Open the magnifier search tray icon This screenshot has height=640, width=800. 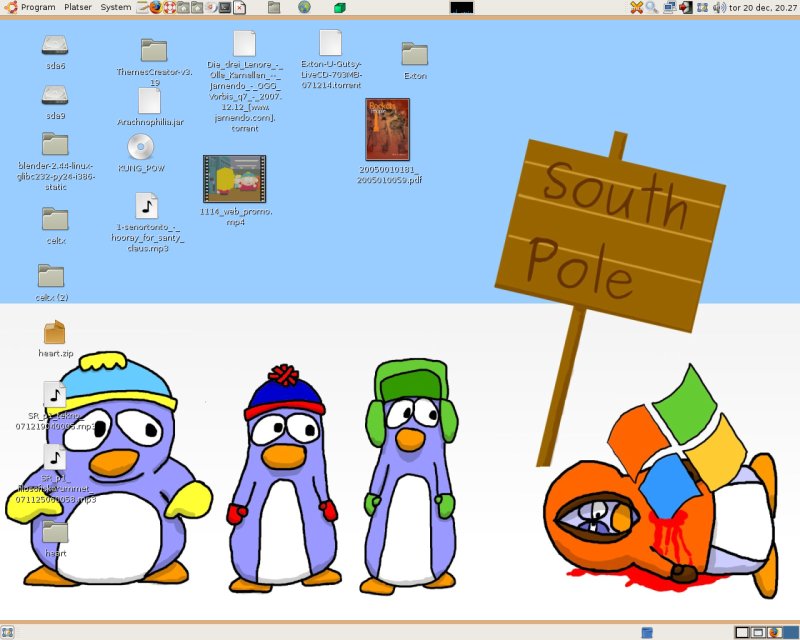(x=652, y=7)
